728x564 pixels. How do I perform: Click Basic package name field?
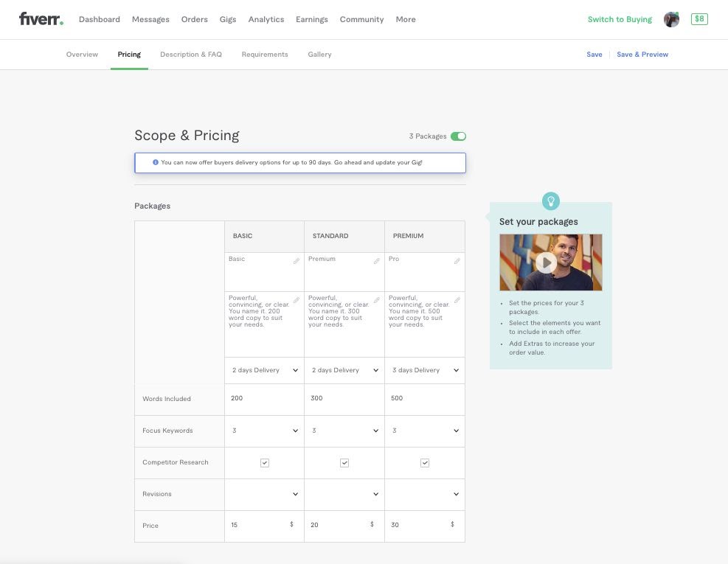pos(265,272)
